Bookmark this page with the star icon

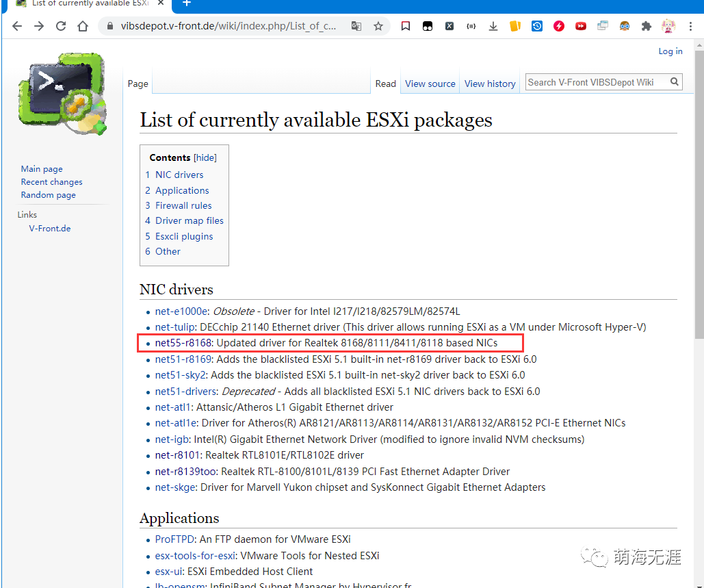[378, 26]
